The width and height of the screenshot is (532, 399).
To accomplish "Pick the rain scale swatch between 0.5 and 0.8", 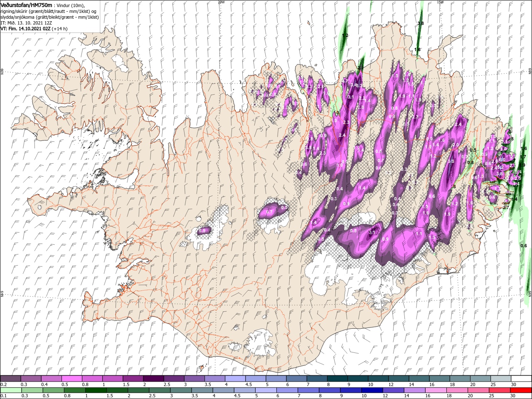I will coord(53,391).
